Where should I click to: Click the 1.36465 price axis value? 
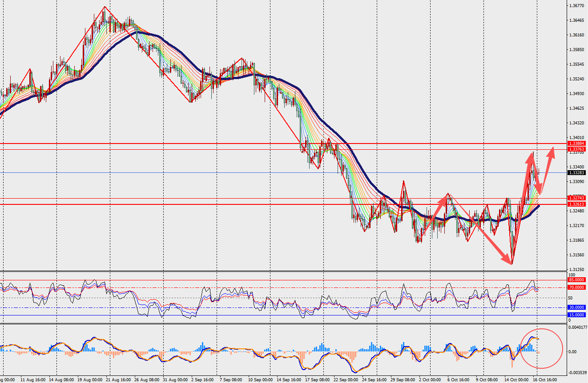pyautogui.click(x=577, y=20)
